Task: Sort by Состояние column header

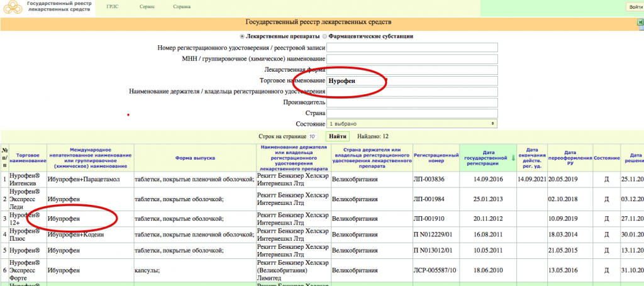Action: click(x=607, y=158)
